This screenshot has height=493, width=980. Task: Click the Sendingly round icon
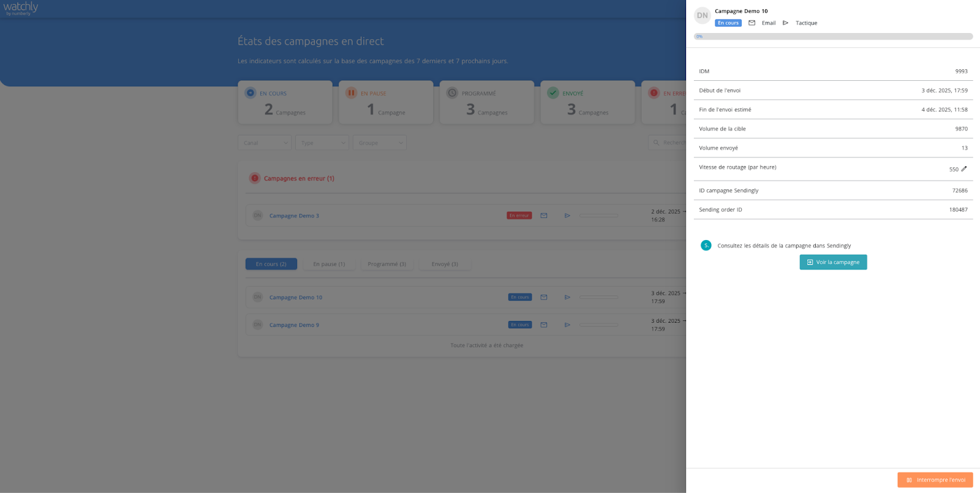click(706, 245)
